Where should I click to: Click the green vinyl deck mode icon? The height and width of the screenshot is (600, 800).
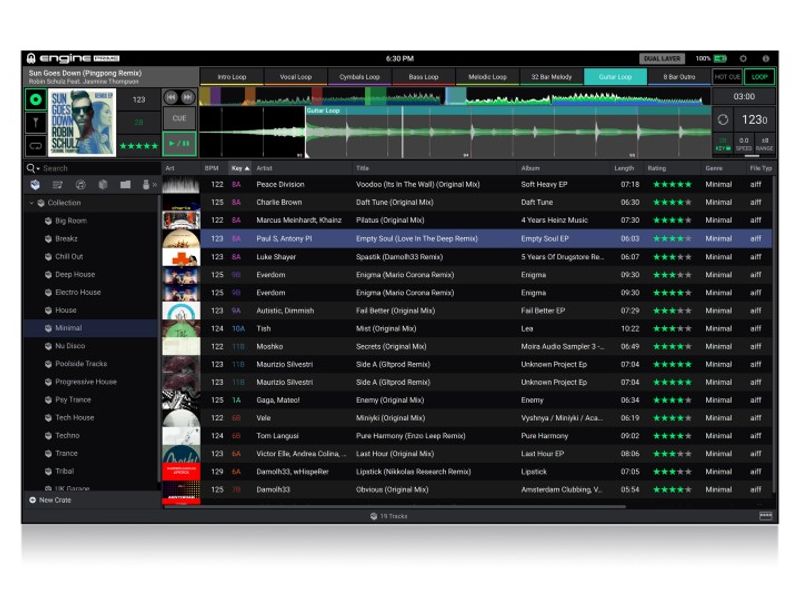[36, 99]
